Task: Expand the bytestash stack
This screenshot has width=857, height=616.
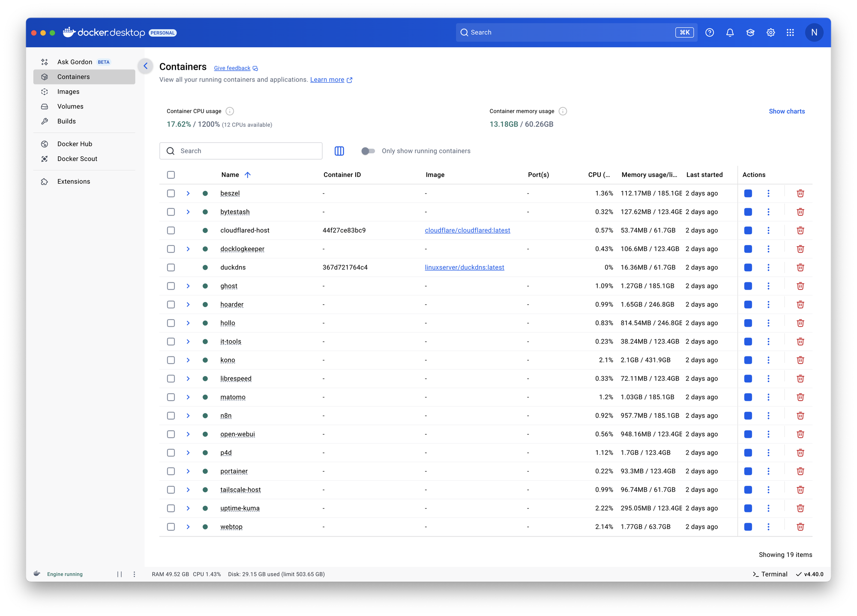Action: (x=188, y=212)
